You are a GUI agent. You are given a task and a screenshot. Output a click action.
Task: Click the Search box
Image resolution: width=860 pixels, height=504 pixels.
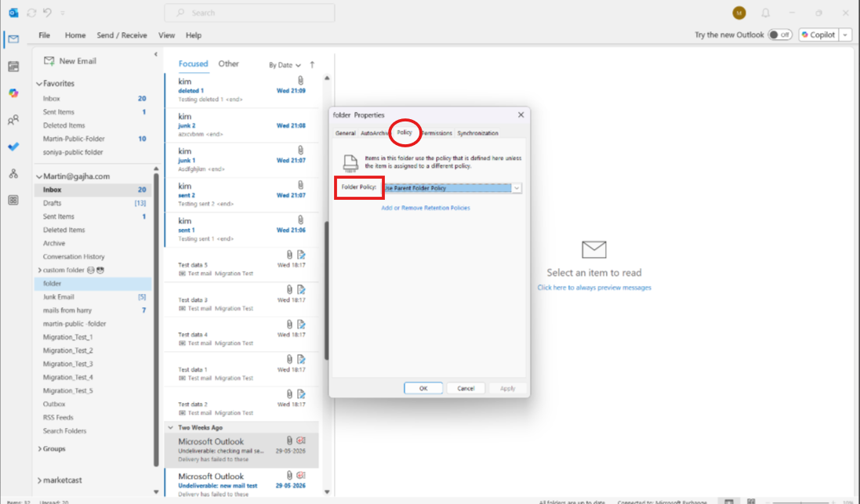249,13
